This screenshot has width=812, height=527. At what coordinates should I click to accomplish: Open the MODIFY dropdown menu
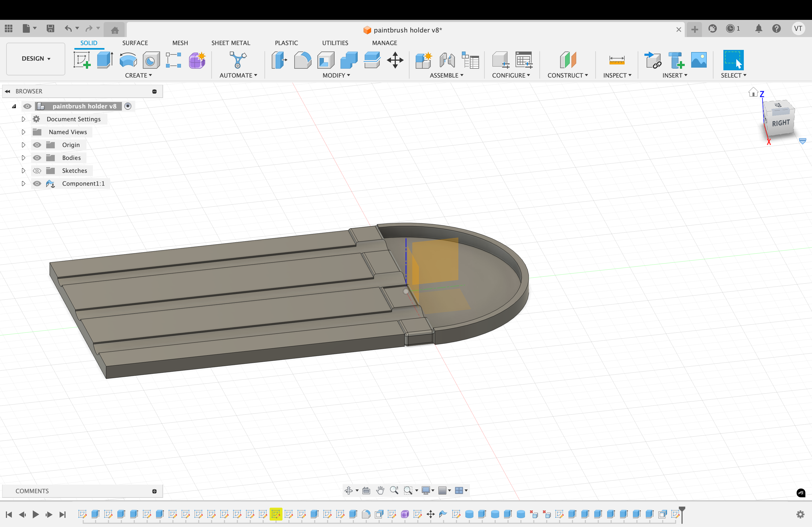336,75
